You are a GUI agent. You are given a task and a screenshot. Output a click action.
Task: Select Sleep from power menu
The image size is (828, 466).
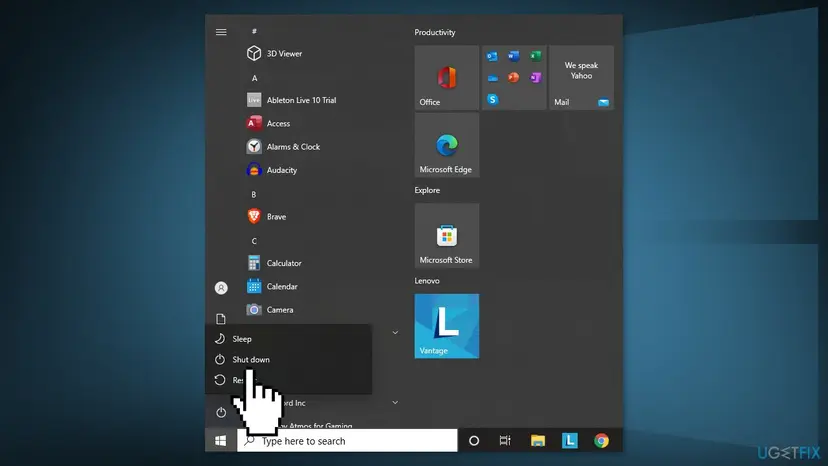288,339
